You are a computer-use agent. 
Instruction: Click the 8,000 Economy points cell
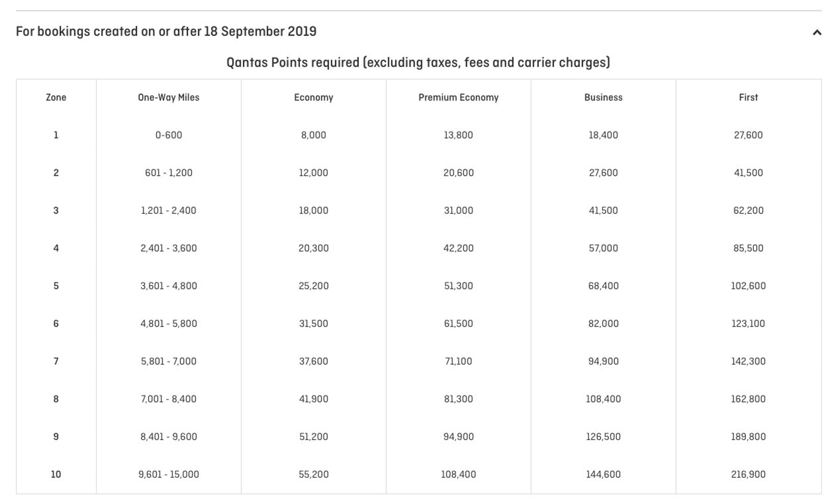313,135
